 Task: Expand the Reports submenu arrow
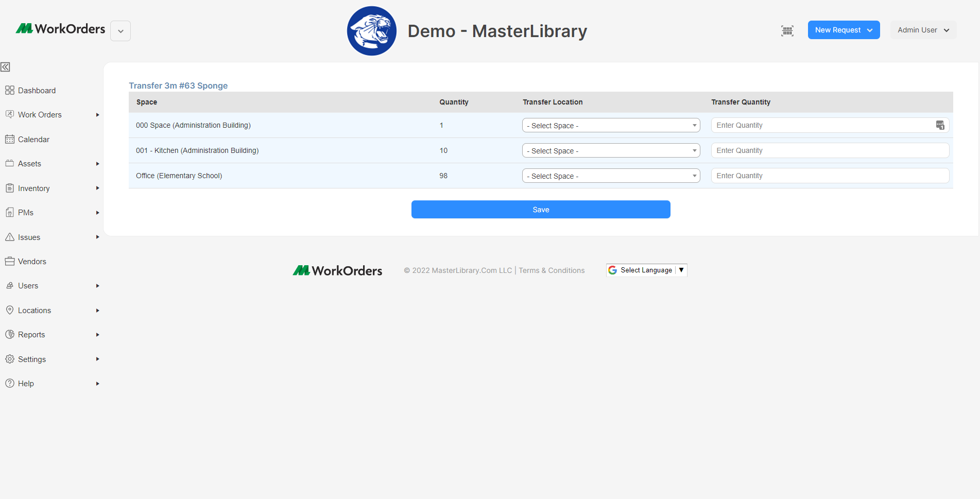[x=97, y=335]
